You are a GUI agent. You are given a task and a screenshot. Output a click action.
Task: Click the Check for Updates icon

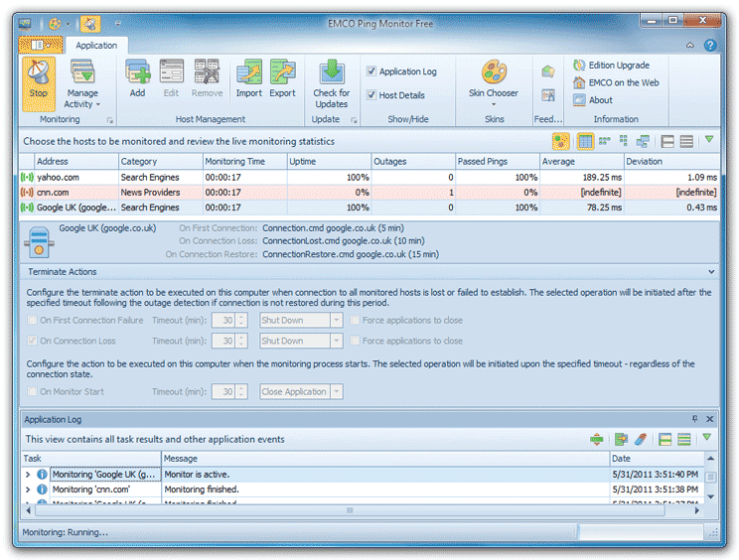point(332,73)
